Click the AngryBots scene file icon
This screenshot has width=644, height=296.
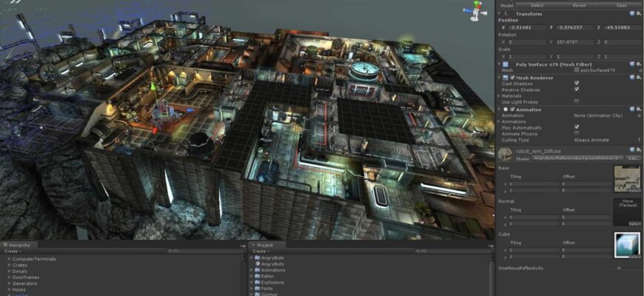click(x=258, y=264)
